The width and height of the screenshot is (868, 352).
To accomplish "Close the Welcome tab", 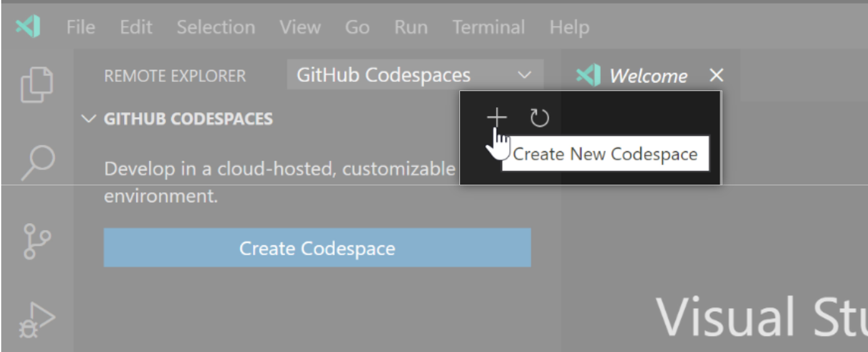I will (716, 76).
